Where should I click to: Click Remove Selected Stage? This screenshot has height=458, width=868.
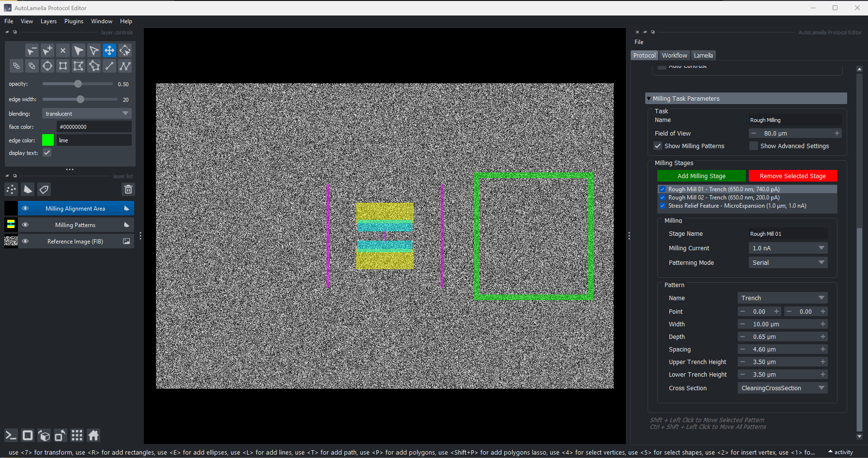coord(793,176)
